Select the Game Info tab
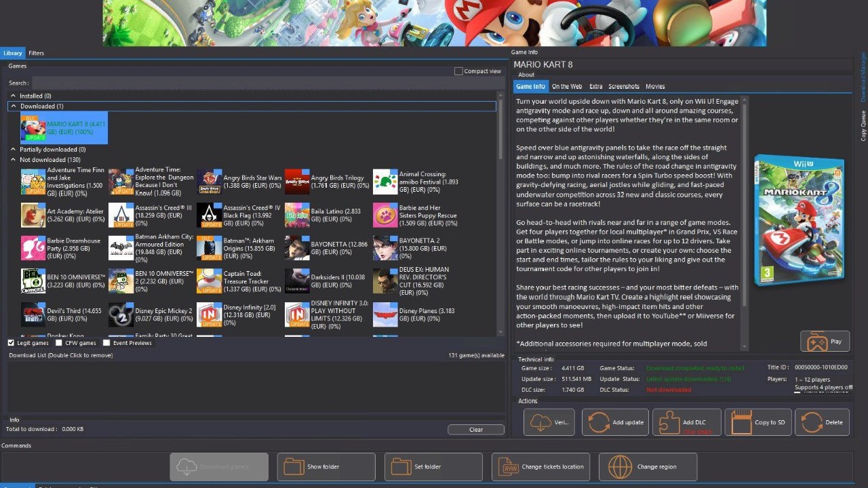 click(x=530, y=87)
